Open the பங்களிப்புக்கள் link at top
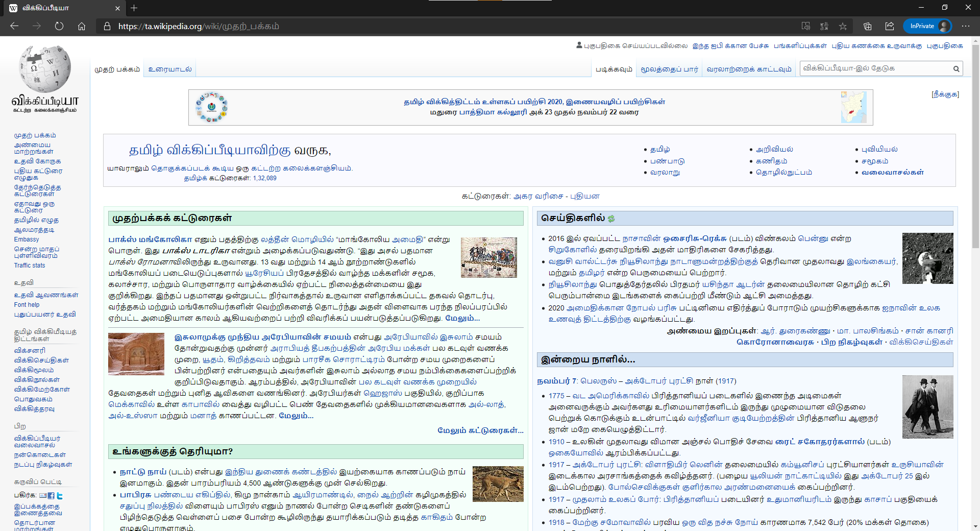Screen dimensions: 980x531 click(800, 45)
